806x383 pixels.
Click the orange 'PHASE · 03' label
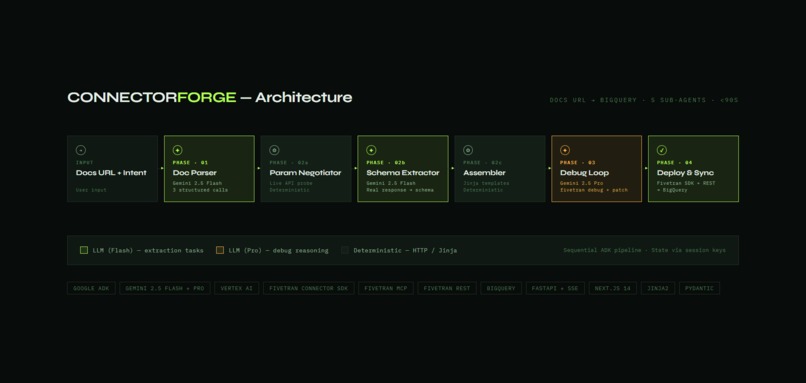578,162
